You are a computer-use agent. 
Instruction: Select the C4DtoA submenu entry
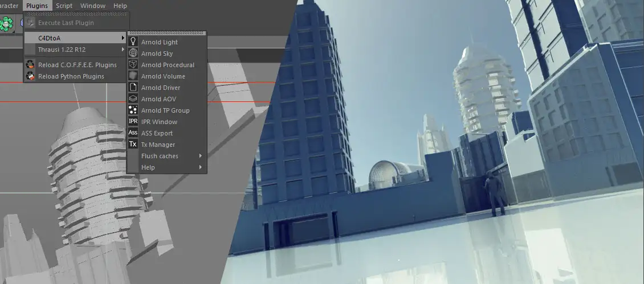click(x=76, y=38)
